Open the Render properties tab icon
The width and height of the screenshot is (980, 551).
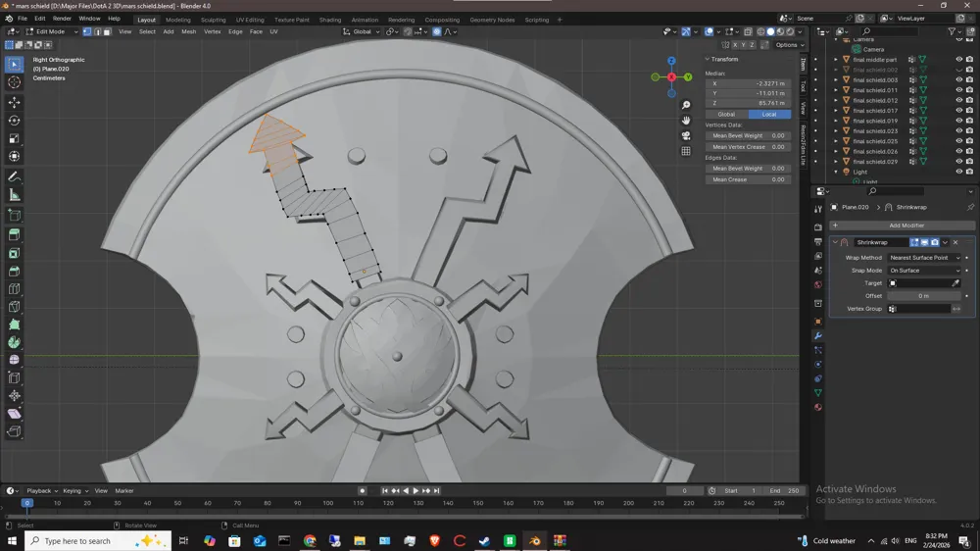tap(818, 227)
